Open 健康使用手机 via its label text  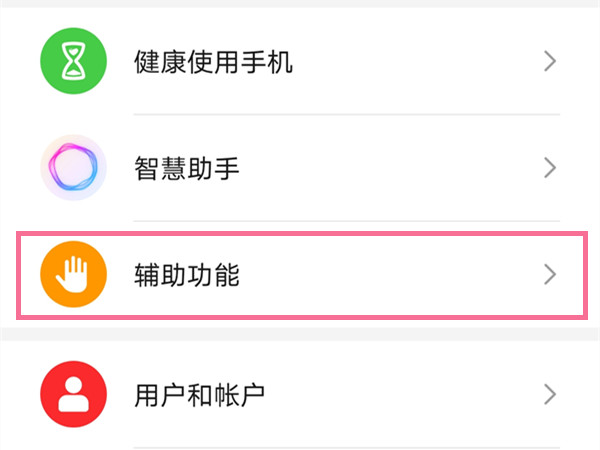coord(213,62)
